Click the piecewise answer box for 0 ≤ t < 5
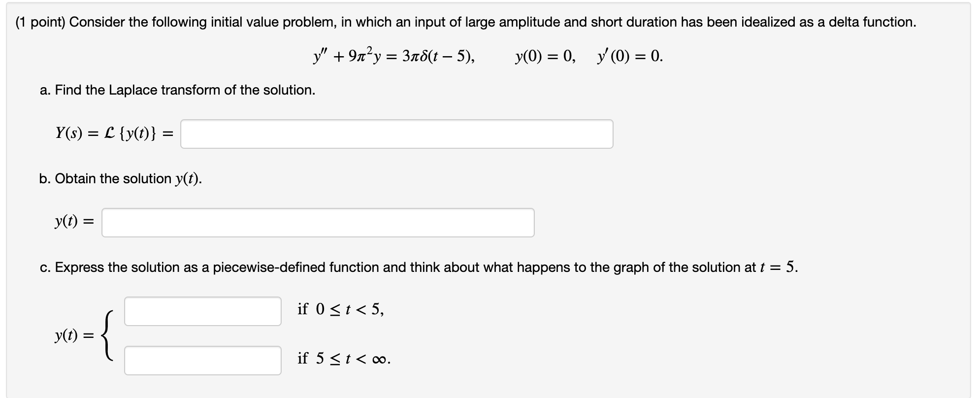 (x=202, y=310)
